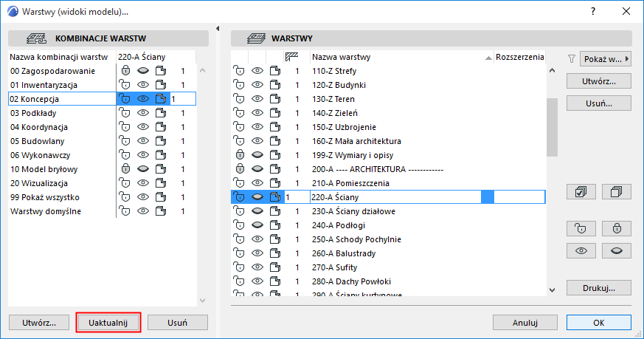644x339 pixels.
Task: Click the intersection group column header icon
Action: [x=293, y=57]
